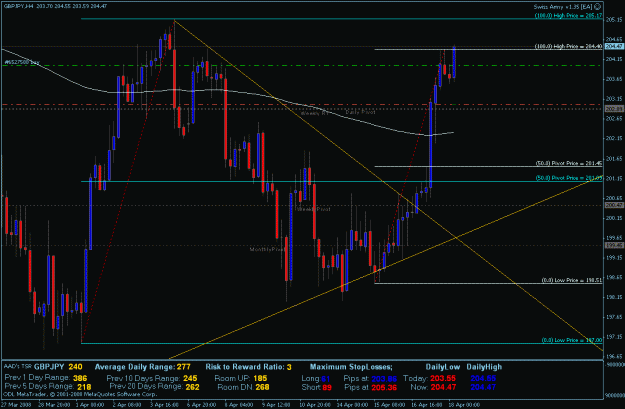This screenshot has width=625, height=409.
Task: Click the Monthly Pivot label
Action: point(267,249)
